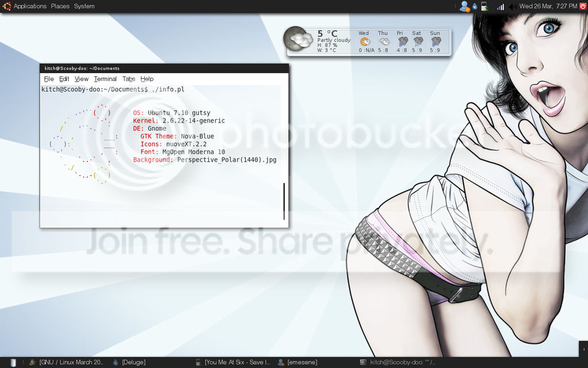The width and height of the screenshot is (588, 368).
Task: Open Deluge water-drop tray icon
Action: pyautogui.click(x=475, y=6)
